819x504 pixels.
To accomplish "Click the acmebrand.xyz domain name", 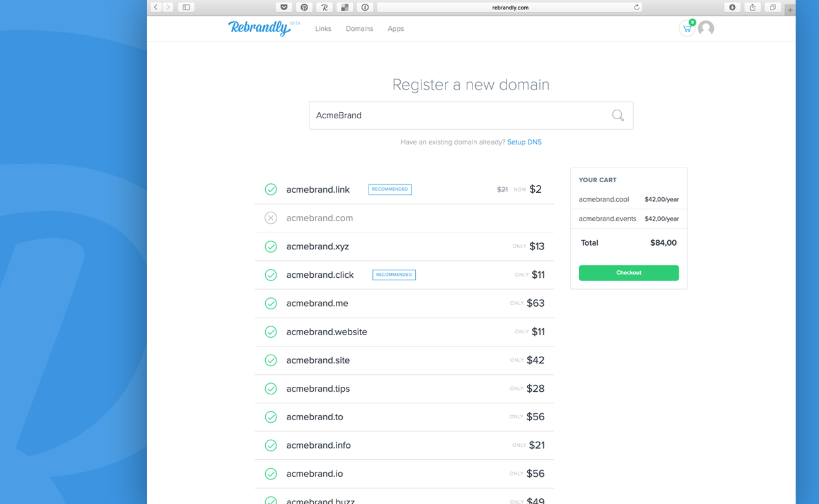I will (318, 246).
